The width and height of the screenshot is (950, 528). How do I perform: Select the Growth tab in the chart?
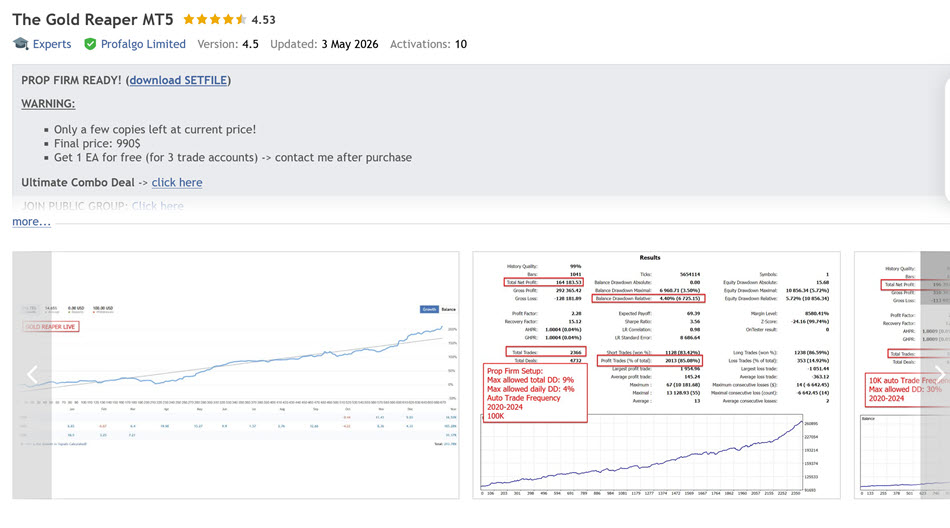click(x=429, y=309)
